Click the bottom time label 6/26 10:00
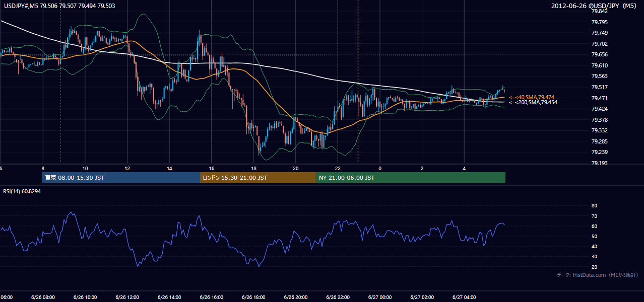Image resolution: width=644 pixels, height=302 pixels. (x=85, y=297)
